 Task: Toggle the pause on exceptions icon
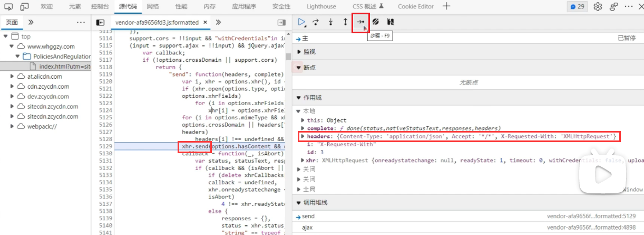391,22
